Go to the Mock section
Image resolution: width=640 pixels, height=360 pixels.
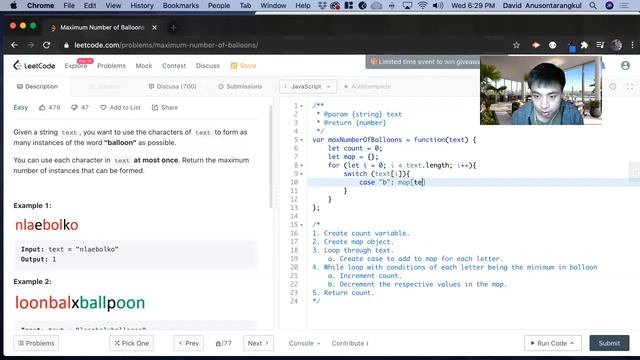144,66
